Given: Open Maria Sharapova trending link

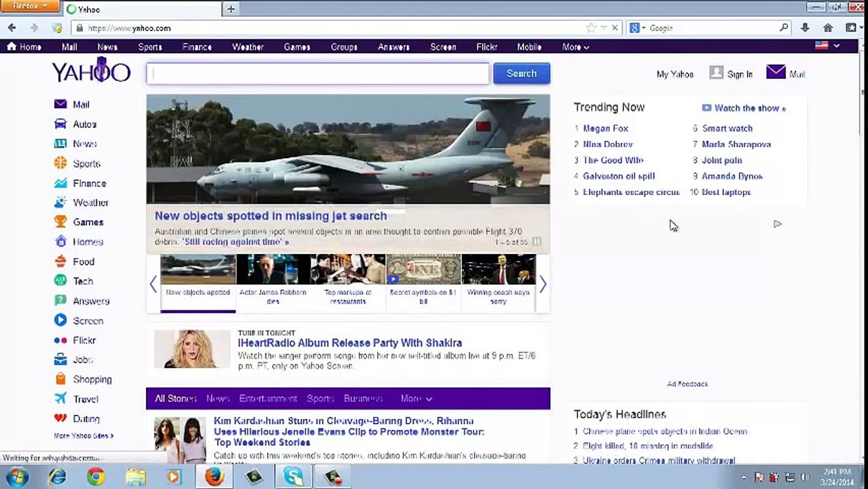Looking at the screenshot, I should click(x=736, y=144).
